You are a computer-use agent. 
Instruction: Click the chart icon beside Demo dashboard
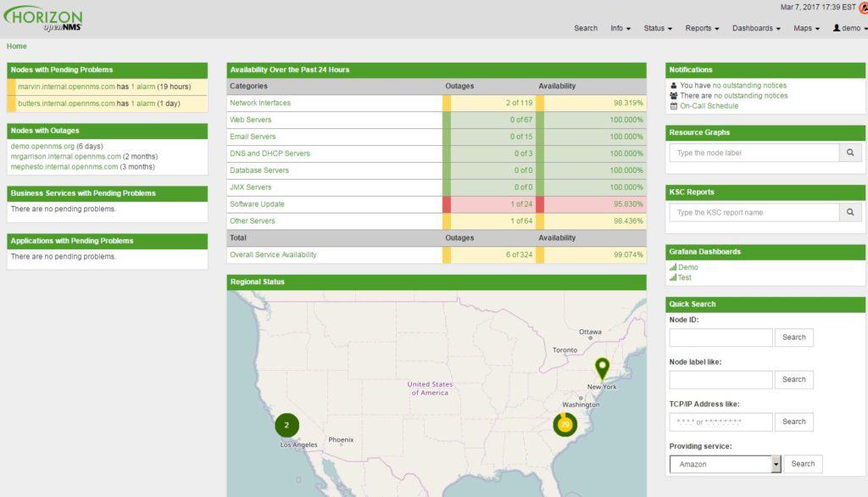coord(673,267)
